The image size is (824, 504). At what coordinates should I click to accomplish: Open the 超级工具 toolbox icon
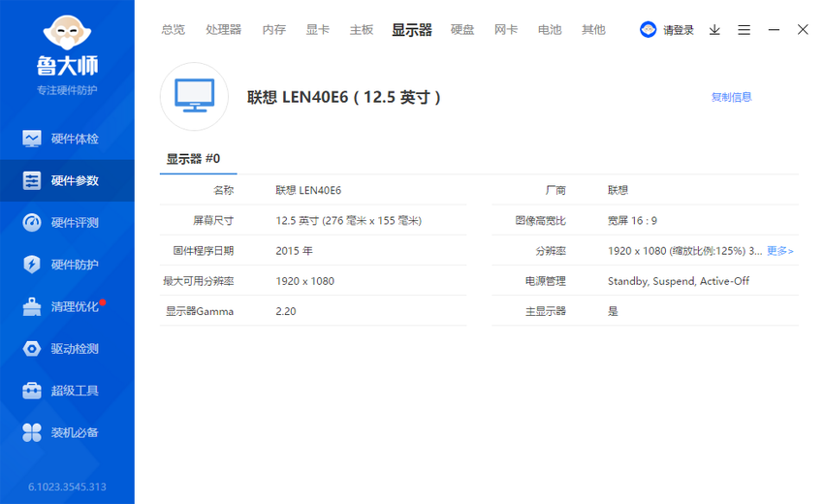click(32, 391)
